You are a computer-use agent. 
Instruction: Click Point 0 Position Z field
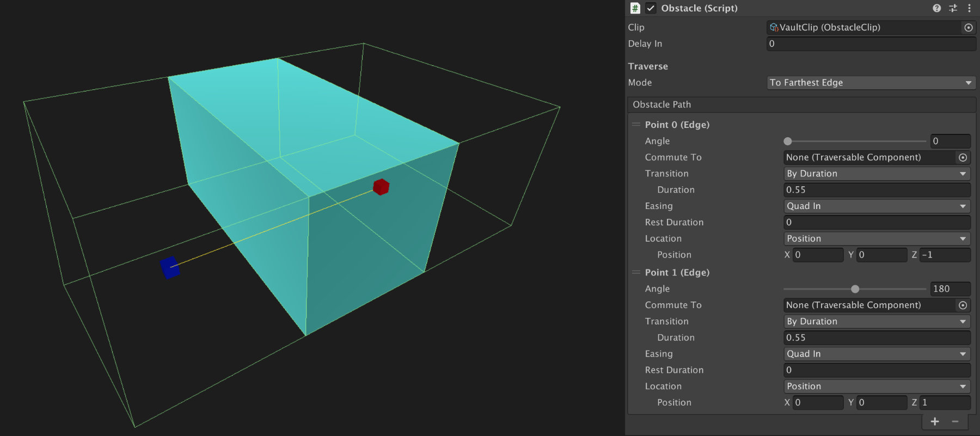[945, 255]
